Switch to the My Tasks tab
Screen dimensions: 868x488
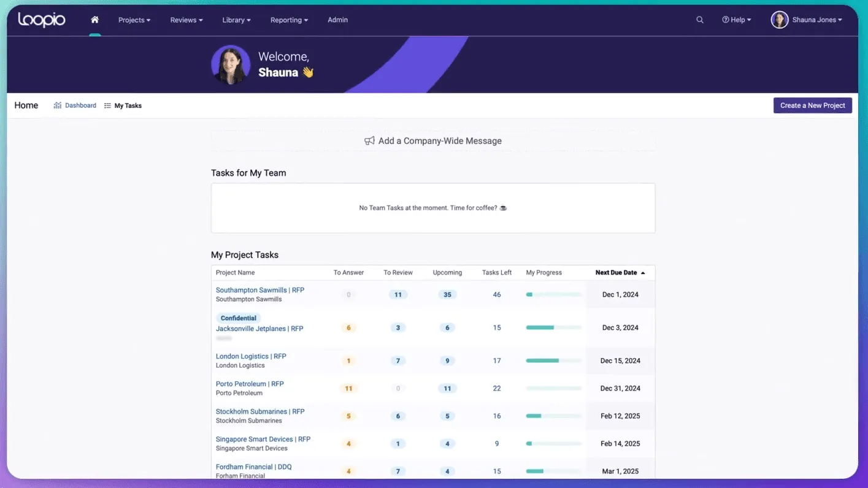123,105
